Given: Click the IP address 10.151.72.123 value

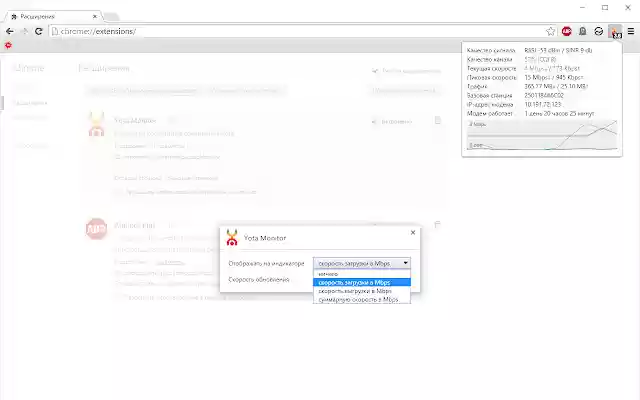Looking at the screenshot, I should coord(543,104).
